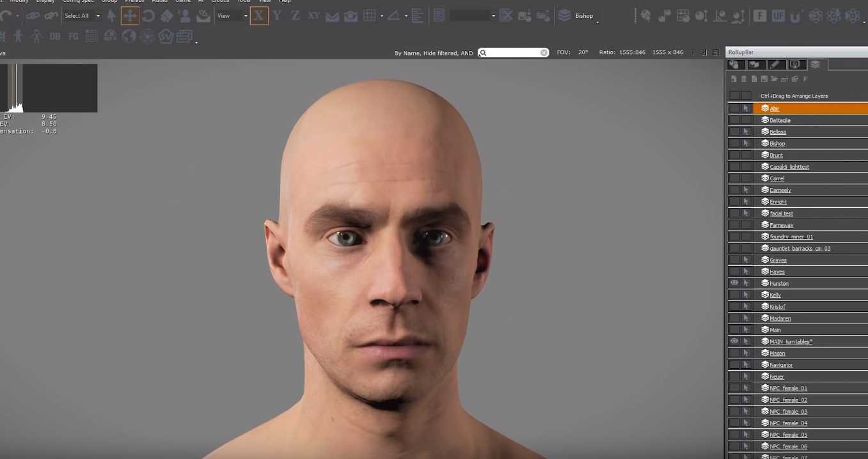868x459 pixels.
Task: Open the grid snap size dropdown arrow
Action: pos(382,16)
